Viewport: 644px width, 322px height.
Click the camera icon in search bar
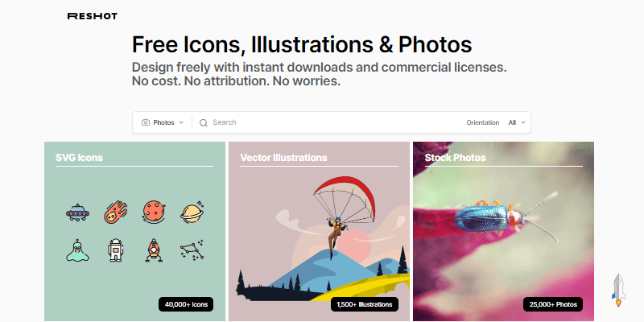146,122
